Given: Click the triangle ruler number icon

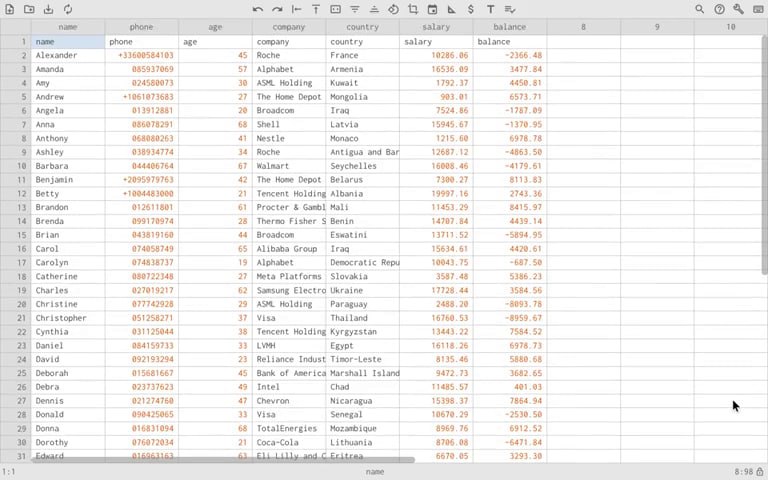Looking at the screenshot, I should [x=452, y=9].
